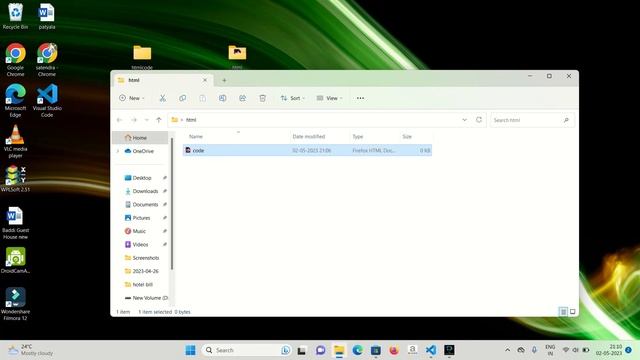Open Documents in the navigation pane
This screenshot has width=640, height=360.
(145, 204)
